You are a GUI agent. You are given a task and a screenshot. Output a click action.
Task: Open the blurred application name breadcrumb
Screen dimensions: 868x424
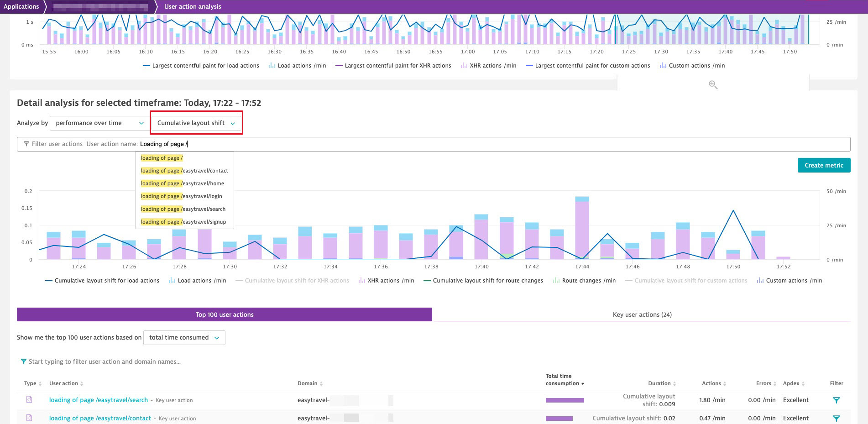coord(100,7)
